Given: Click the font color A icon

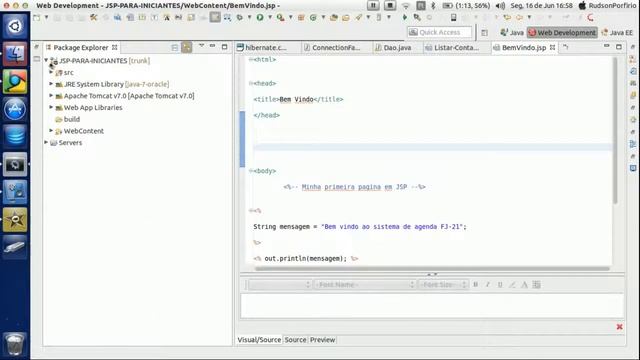Looking at the screenshot, I should coord(524,284).
